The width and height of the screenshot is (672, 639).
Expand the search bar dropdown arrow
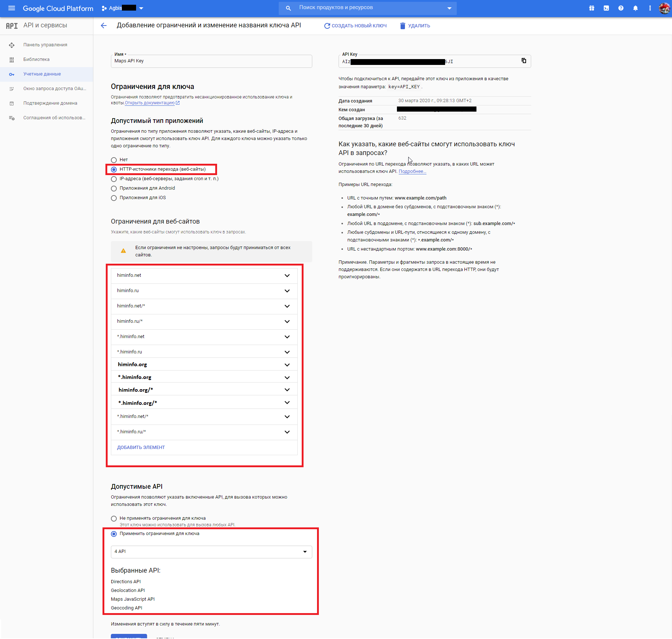[449, 8]
